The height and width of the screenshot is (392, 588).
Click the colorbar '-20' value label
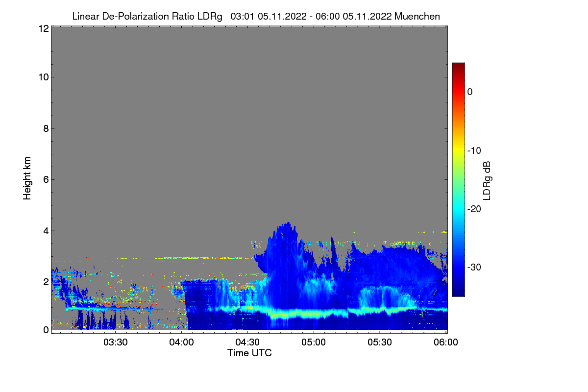[x=474, y=209]
